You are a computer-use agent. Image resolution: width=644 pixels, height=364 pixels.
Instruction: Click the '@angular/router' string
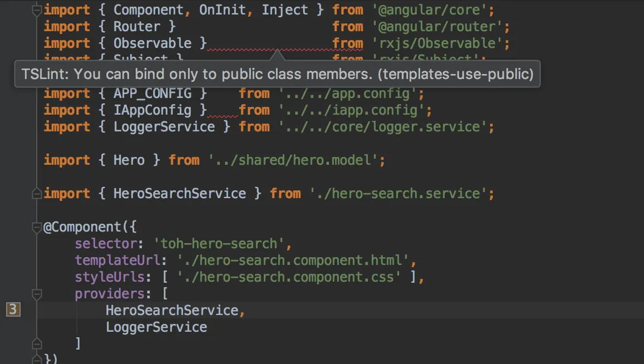click(437, 27)
